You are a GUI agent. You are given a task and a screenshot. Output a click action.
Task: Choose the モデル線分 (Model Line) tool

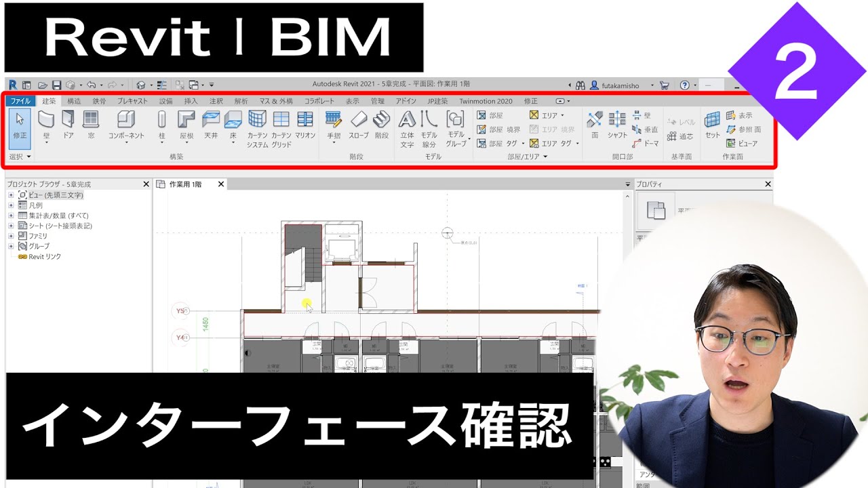click(x=429, y=129)
